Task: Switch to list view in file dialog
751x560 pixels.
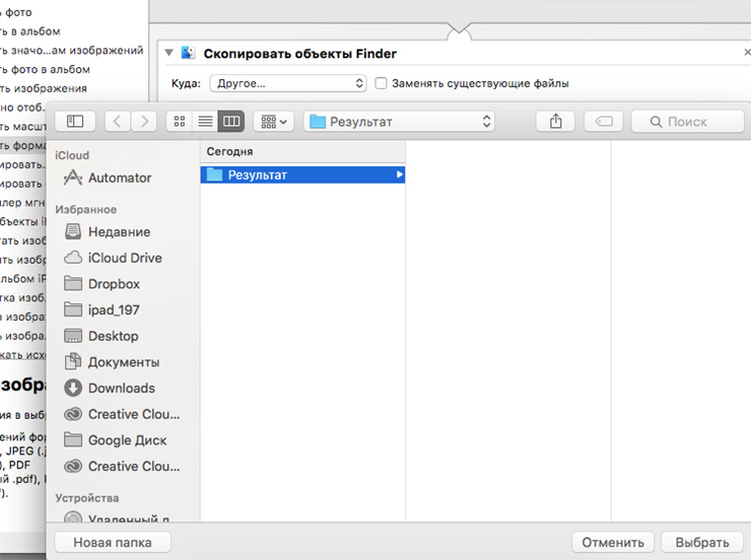Action: tap(206, 121)
